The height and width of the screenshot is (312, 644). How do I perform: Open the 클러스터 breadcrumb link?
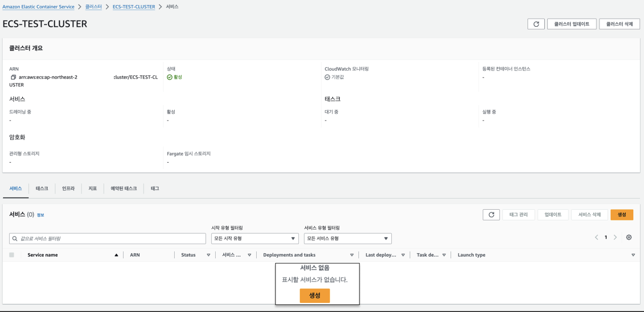93,7
